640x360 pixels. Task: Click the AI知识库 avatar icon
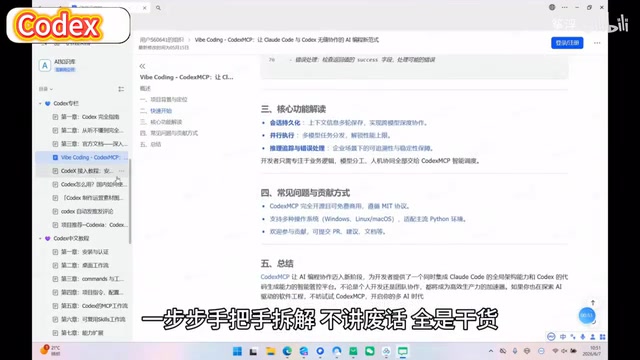tap(44, 65)
